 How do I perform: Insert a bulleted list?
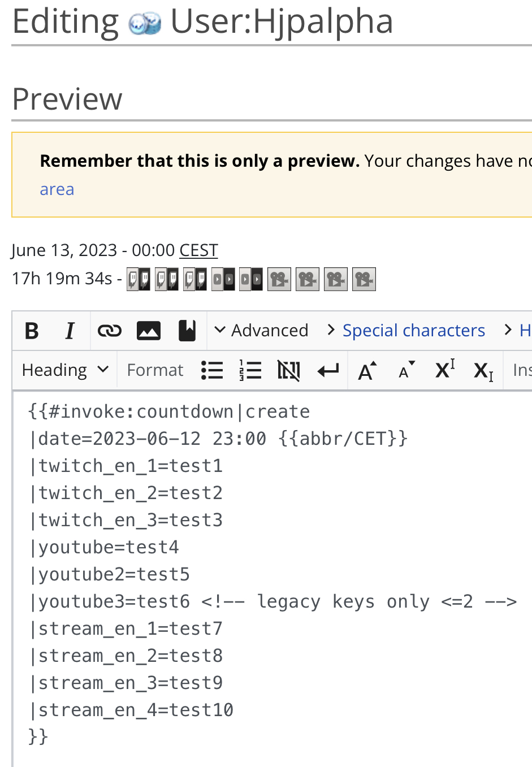[212, 370]
